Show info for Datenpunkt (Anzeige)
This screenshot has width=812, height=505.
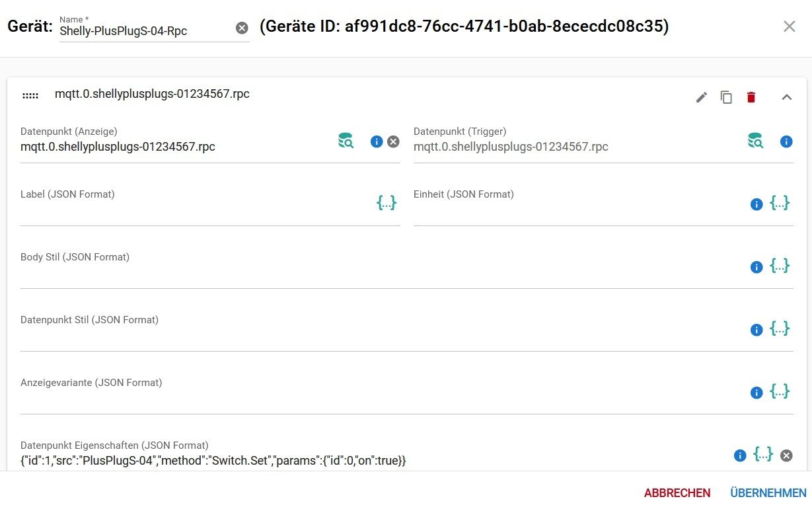coord(377,141)
